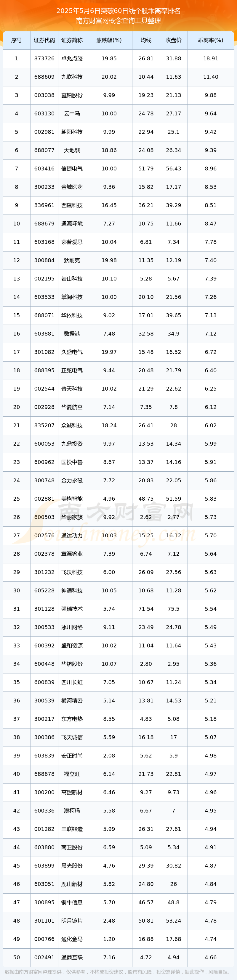Image resolution: width=237 pixels, height=980 pixels.
Task: Click stock code 003038
Action: [44, 95]
